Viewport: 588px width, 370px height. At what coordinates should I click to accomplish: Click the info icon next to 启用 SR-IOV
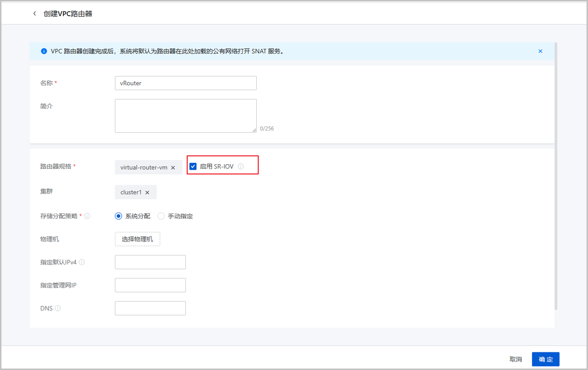point(241,167)
